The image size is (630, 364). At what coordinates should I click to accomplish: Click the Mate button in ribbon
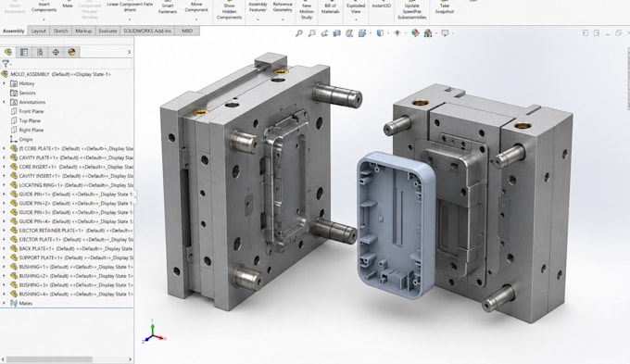pos(68,5)
